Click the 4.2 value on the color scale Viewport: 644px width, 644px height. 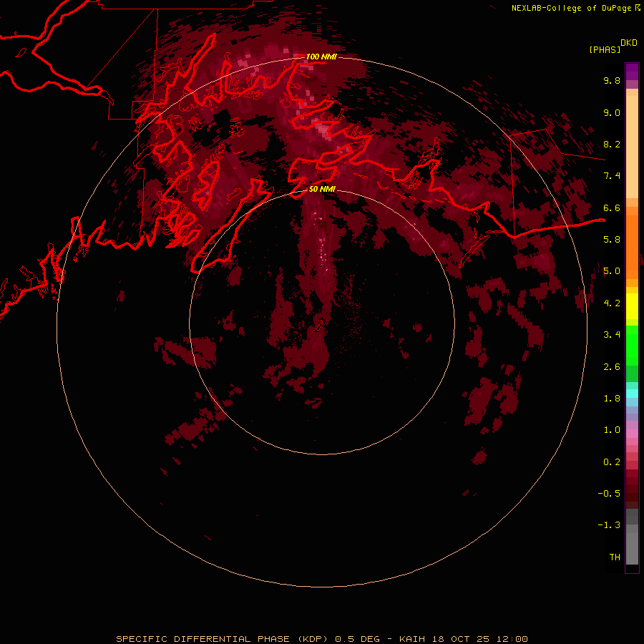pyautogui.click(x=612, y=303)
